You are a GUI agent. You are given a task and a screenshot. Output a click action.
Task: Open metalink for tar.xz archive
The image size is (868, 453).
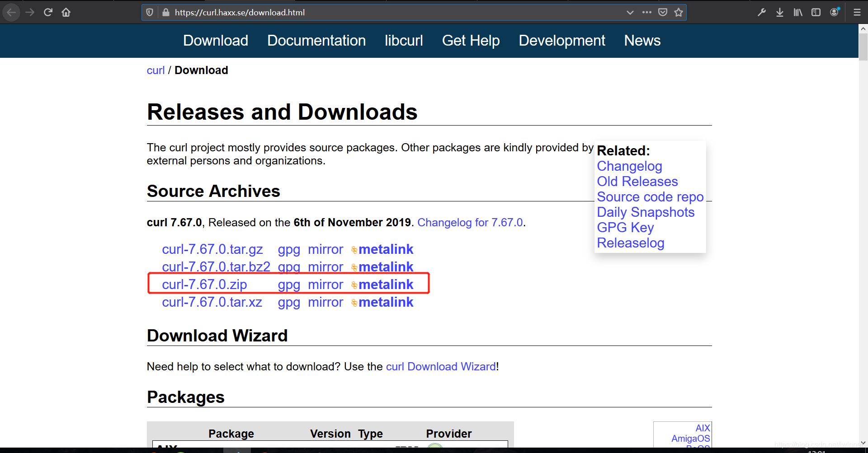point(382,302)
